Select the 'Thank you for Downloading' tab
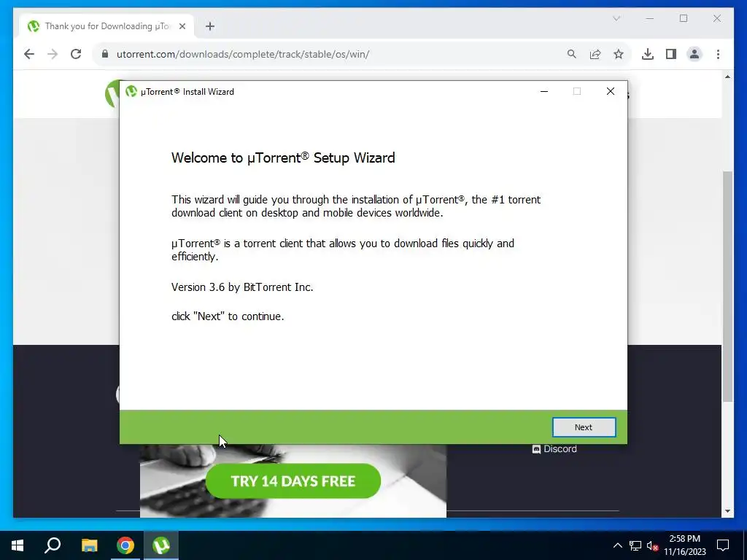Image resolution: width=747 pixels, height=560 pixels. (x=107, y=26)
